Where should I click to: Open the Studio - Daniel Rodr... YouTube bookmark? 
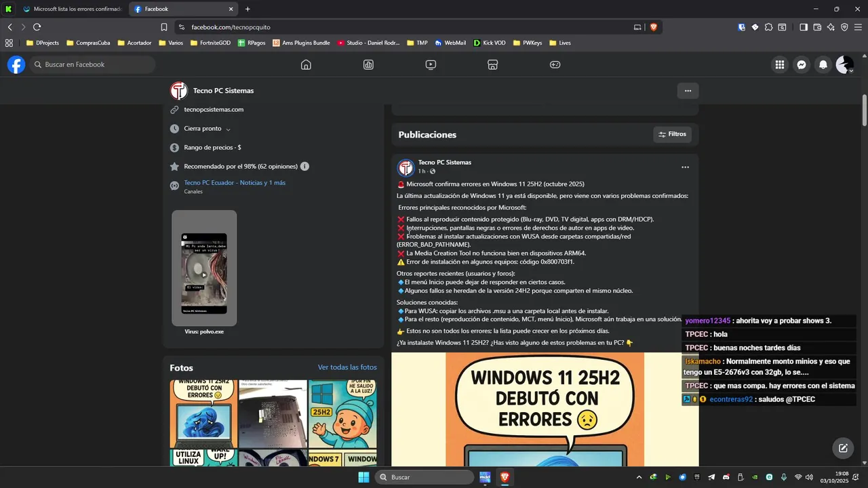(369, 43)
